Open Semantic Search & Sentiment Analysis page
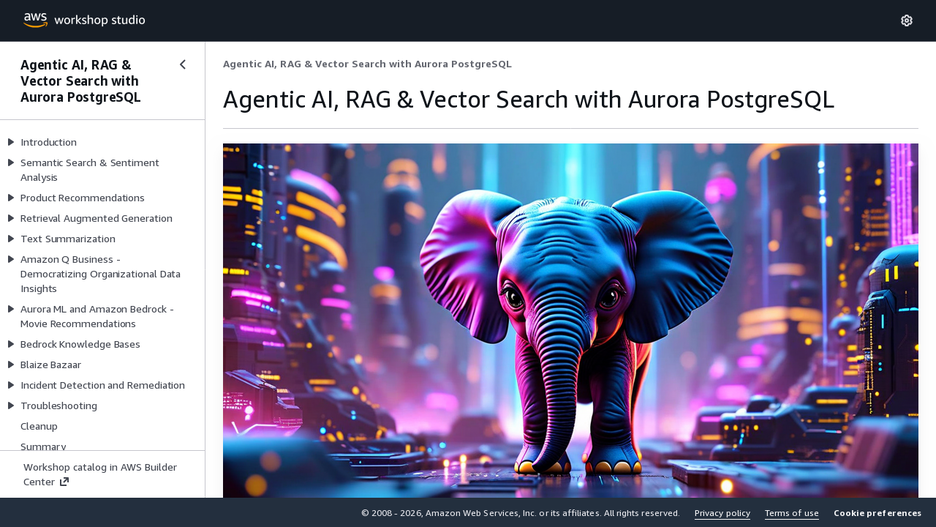Image resolution: width=936 pixels, height=527 pixels. click(90, 170)
